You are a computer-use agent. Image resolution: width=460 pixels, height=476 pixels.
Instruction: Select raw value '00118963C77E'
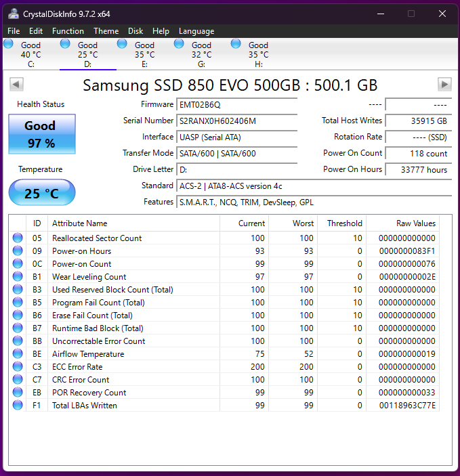[x=407, y=406]
